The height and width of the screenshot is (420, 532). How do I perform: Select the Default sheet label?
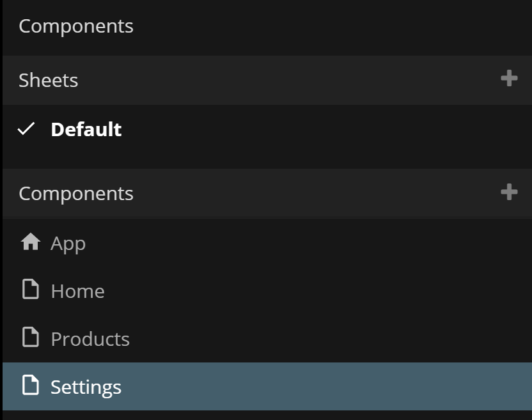pyautogui.click(x=86, y=129)
